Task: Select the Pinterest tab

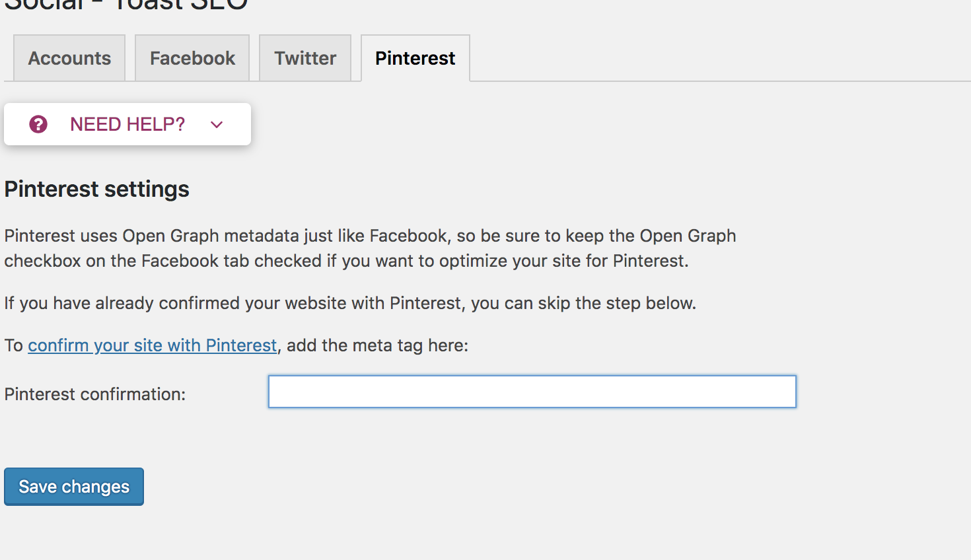Action: [415, 58]
